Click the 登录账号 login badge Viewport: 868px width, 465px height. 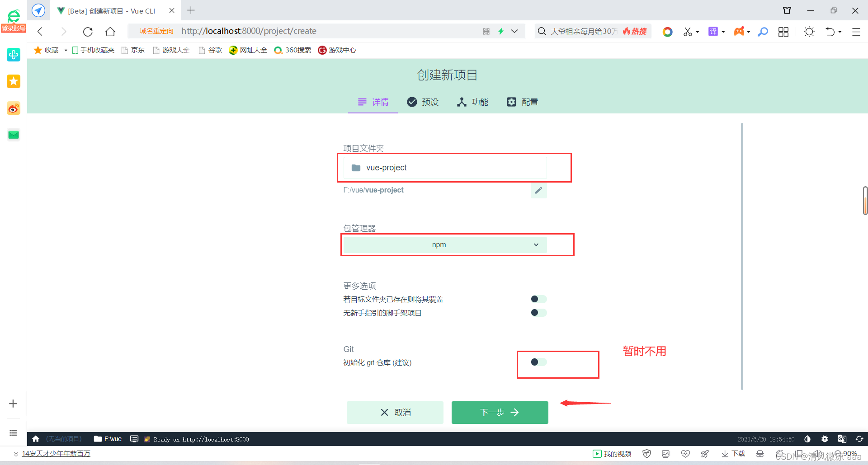coord(14,28)
